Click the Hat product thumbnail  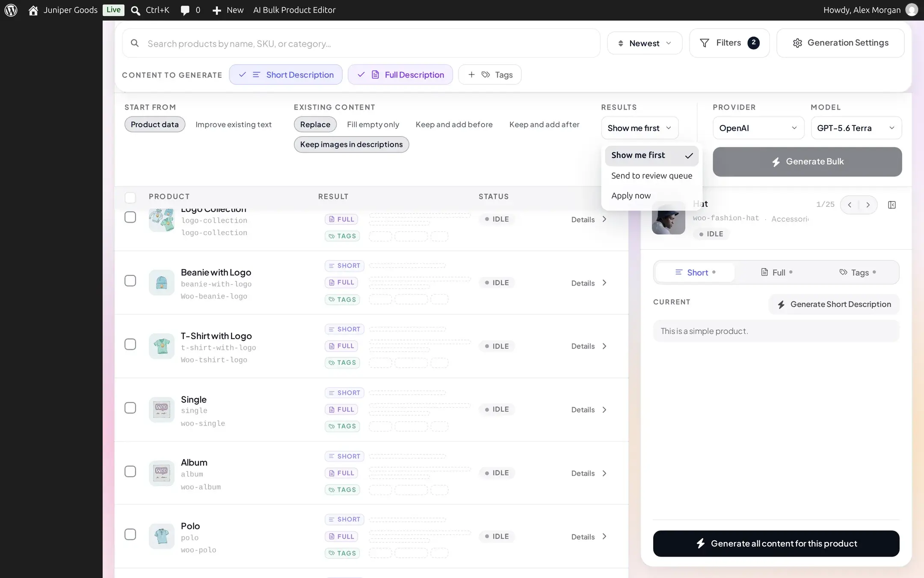(668, 218)
